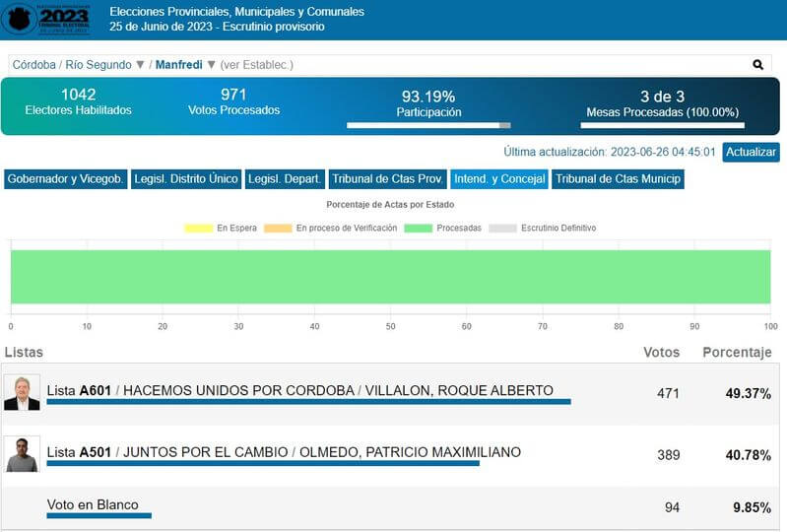Expand the Manfredi locality dropdown
Viewport: 787px width, 532px height.
click(211, 65)
